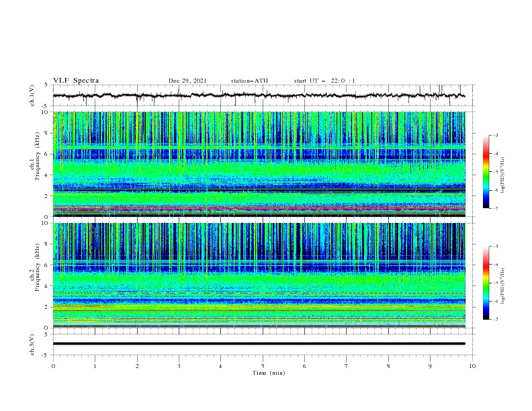Click time axis tick label '7'
The width and height of the screenshot is (532, 411).
347,366
